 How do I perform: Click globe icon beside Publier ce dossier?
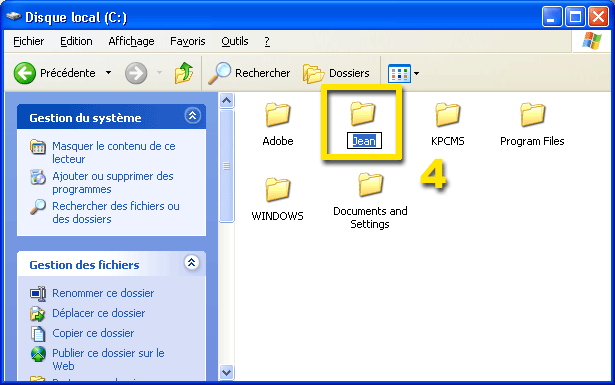[38, 354]
